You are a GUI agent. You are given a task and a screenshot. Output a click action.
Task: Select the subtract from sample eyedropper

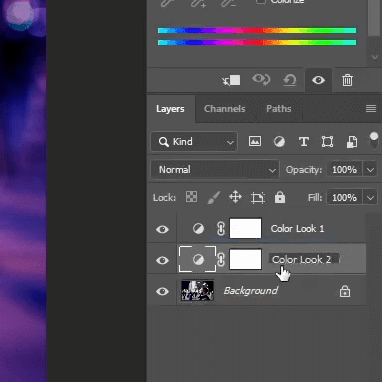coord(228,3)
